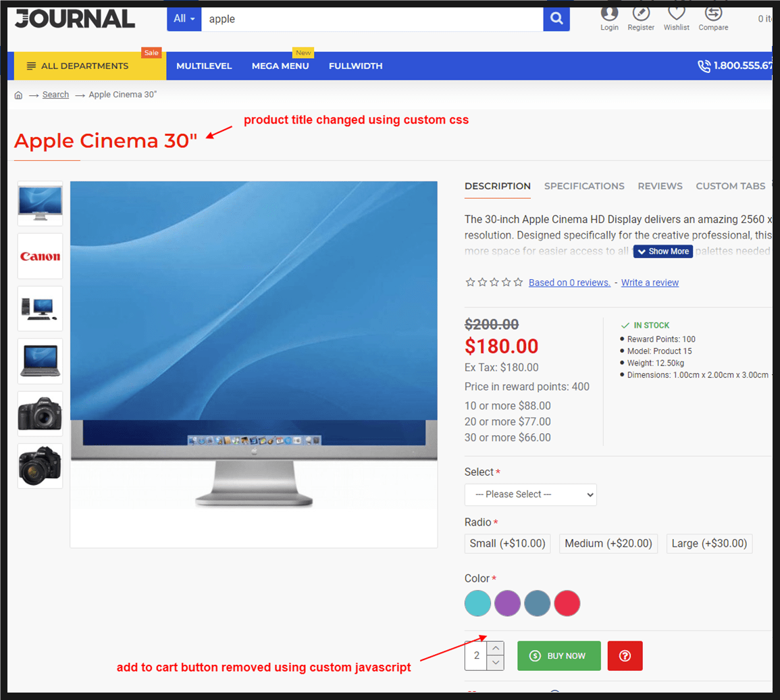This screenshot has height=700, width=780.
Task: Expand the Please Select option dropdown
Action: (530, 495)
